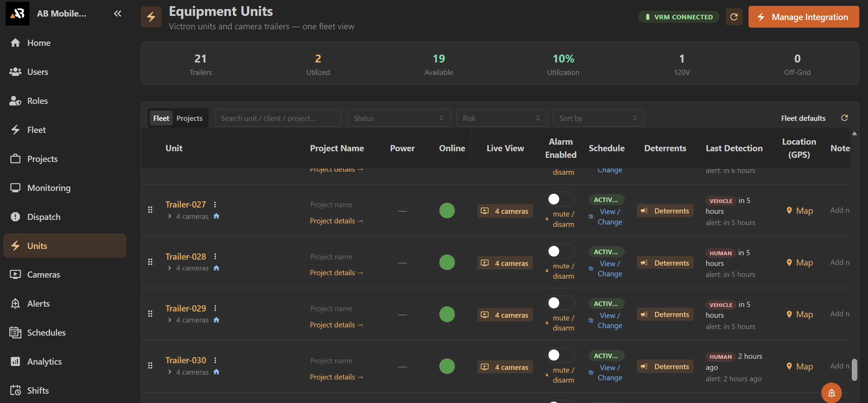868x403 pixels.
Task: Open the Status filter dropdown
Action: click(x=399, y=118)
